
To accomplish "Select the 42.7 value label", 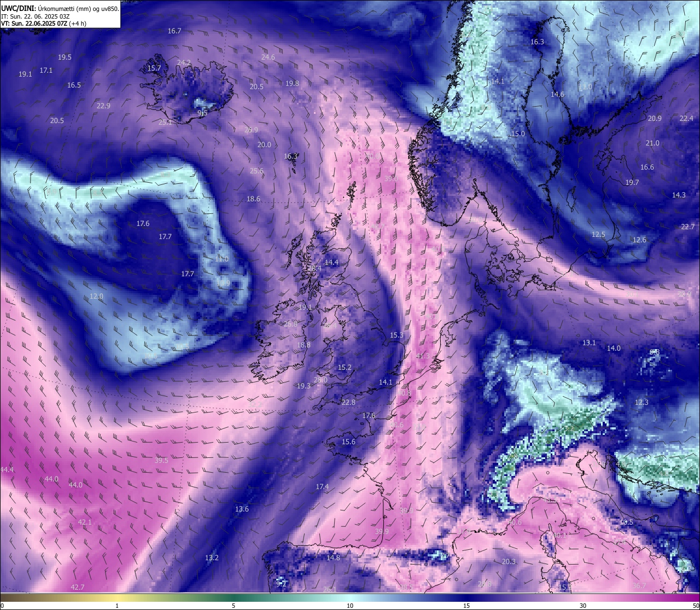I will pyautogui.click(x=78, y=587).
